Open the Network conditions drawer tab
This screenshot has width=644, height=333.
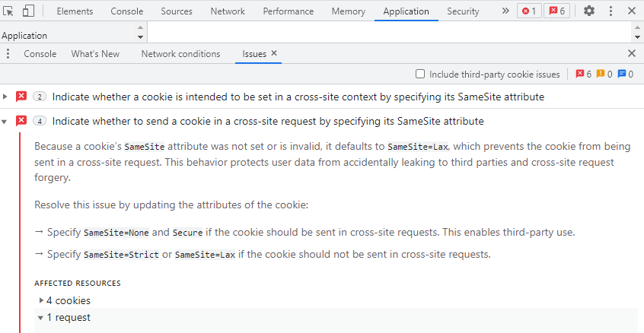pyautogui.click(x=180, y=53)
